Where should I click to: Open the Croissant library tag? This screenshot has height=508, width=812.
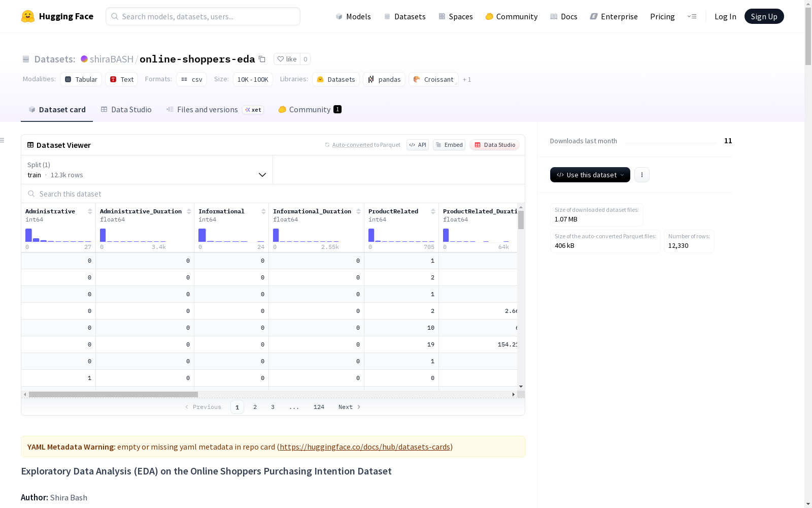click(433, 79)
